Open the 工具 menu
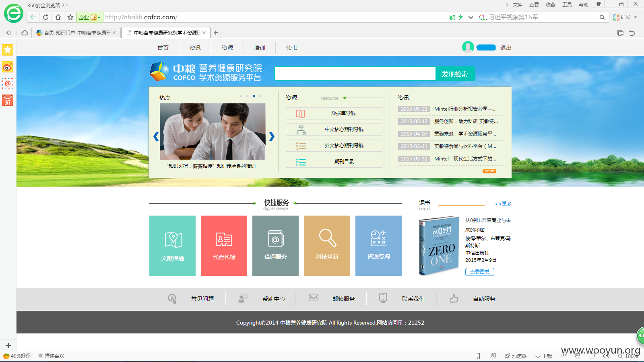The image size is (644, 362). tap(567, 5)
